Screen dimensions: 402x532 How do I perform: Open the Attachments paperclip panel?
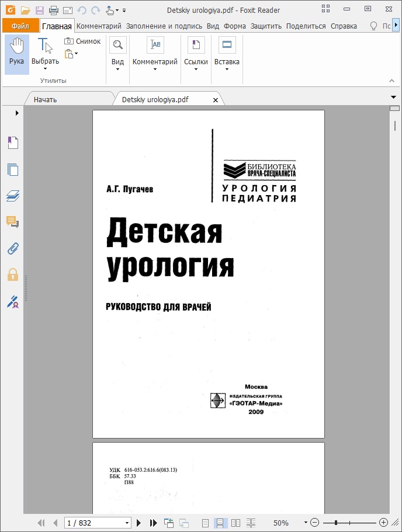pos(13,249)
